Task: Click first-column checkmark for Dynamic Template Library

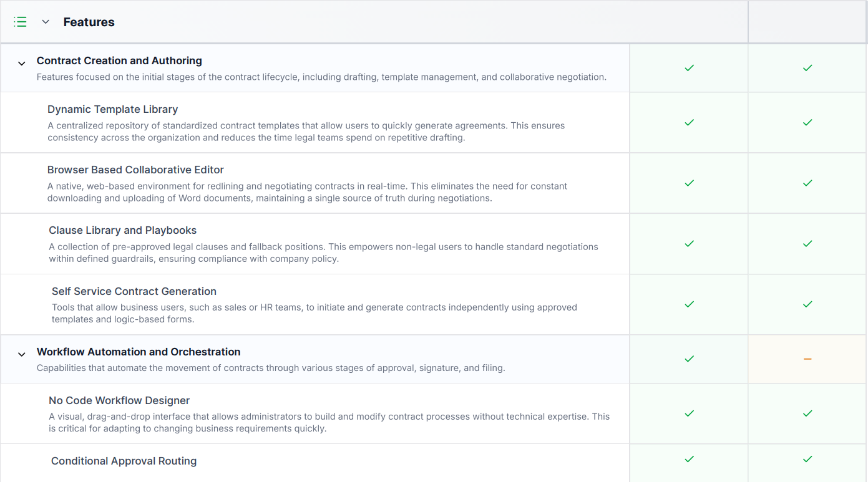Action: click(x=689, y=123)
